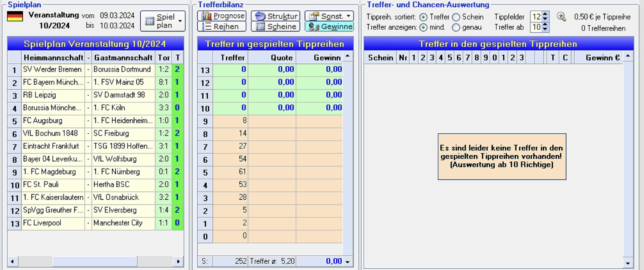Image resolution: width=644 pixels, height=270 pixels.
Task: Click the Spielplan horizontal scrollbar thumb
Action: [x=95, y=261]
